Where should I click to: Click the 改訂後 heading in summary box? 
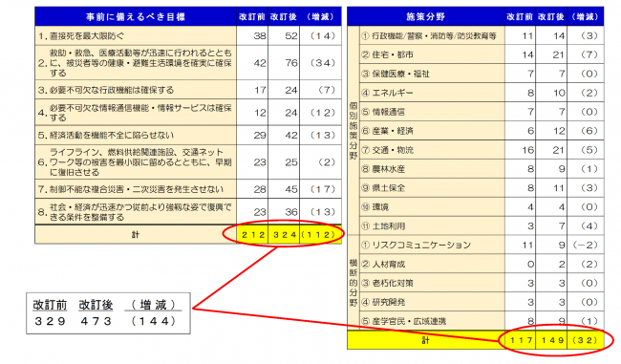(96, 305)
